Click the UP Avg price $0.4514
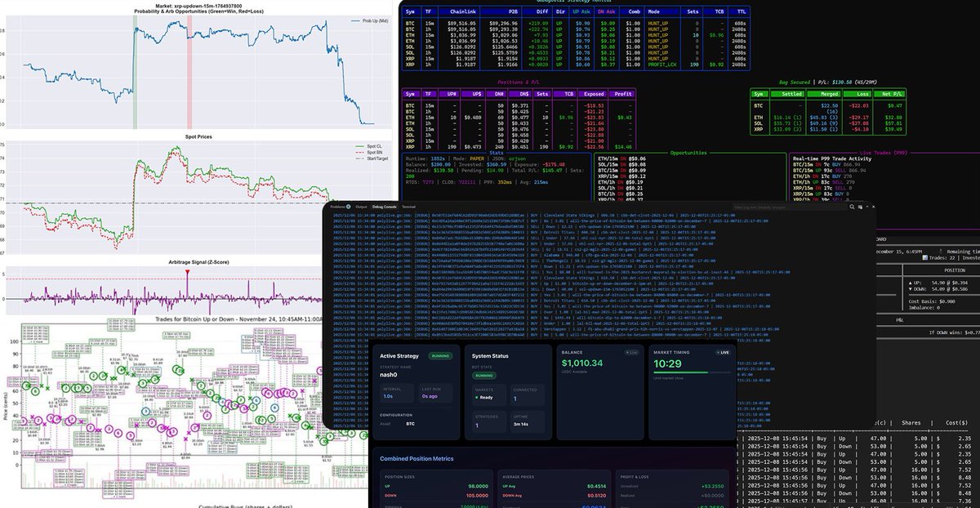Screen dimensions: 980x508 pos(596,486)
